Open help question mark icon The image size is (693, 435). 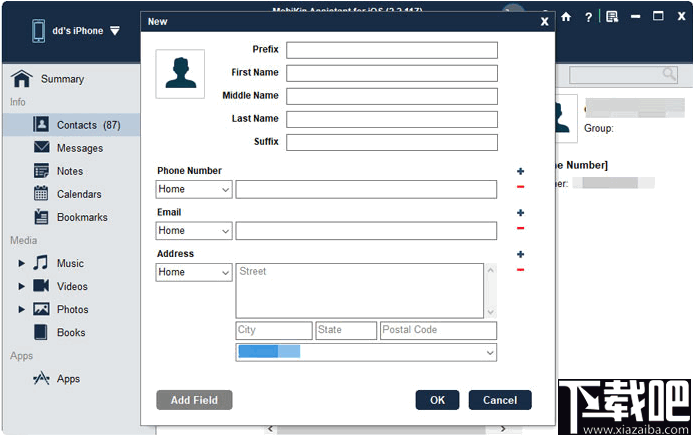tap(588, 17)
